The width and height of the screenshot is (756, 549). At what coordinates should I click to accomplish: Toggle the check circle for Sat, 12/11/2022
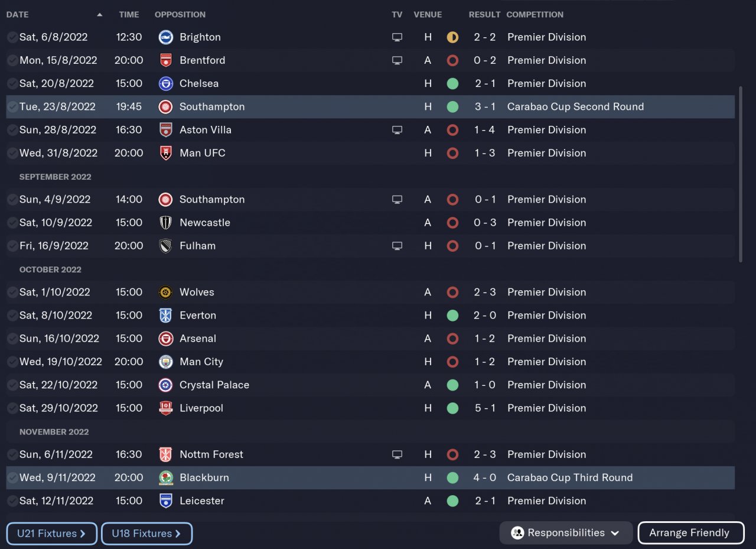(12, 501)
